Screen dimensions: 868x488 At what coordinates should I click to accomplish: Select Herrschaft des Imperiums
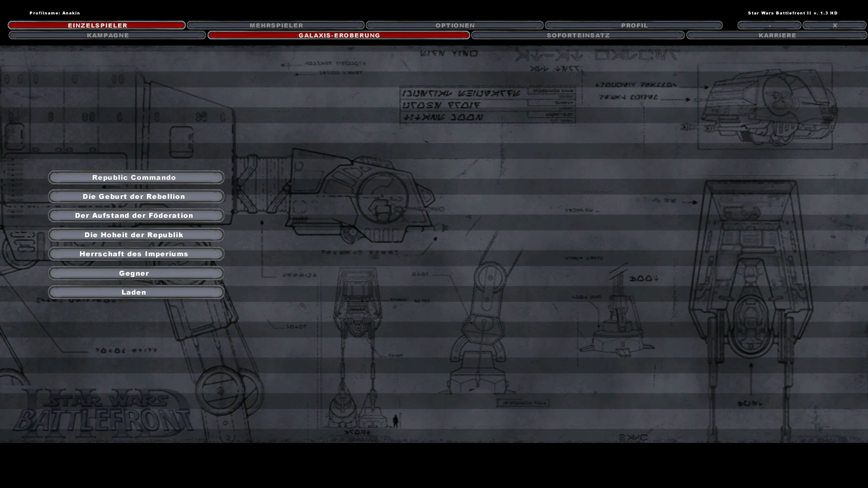(136, 254)
